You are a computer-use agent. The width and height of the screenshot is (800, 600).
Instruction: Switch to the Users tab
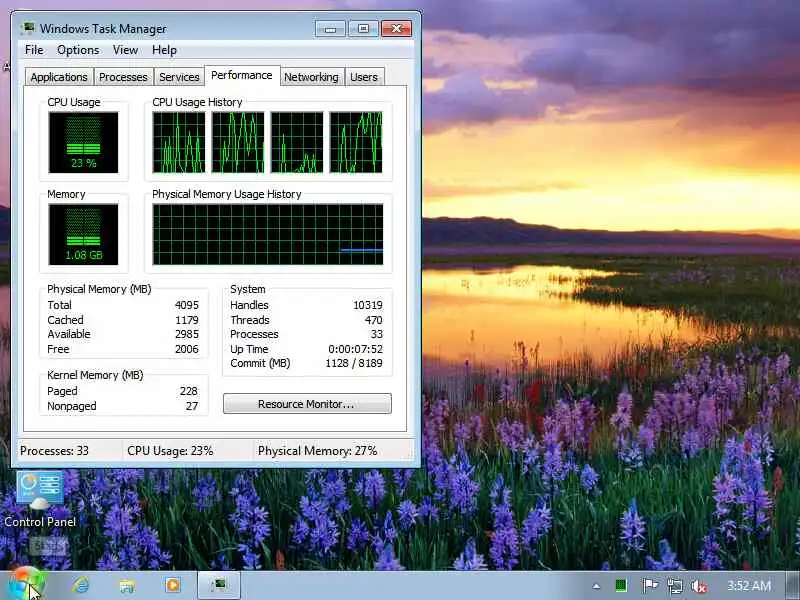[x=364, y=77]
